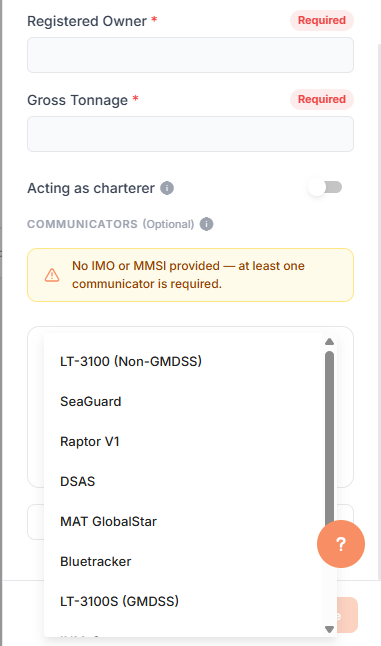Click the Required badge beside Registered Owner
Viewport: 381px width, 646px height.
[322, 20]
